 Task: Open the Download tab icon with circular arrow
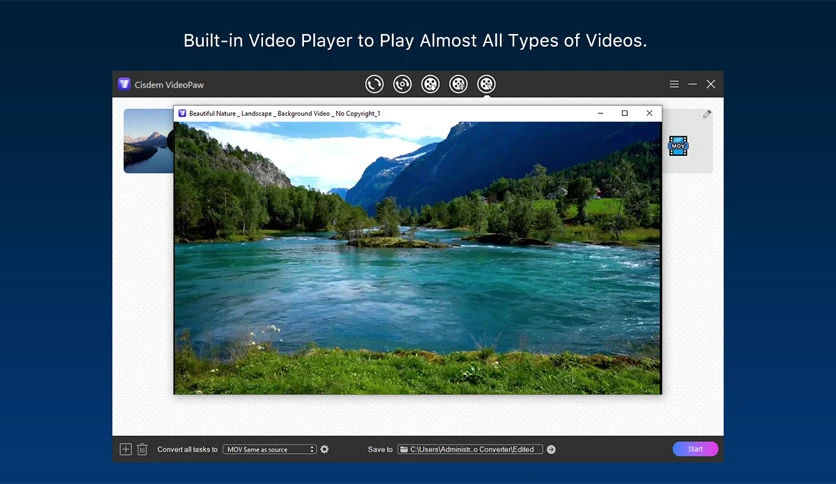[403, 84]
